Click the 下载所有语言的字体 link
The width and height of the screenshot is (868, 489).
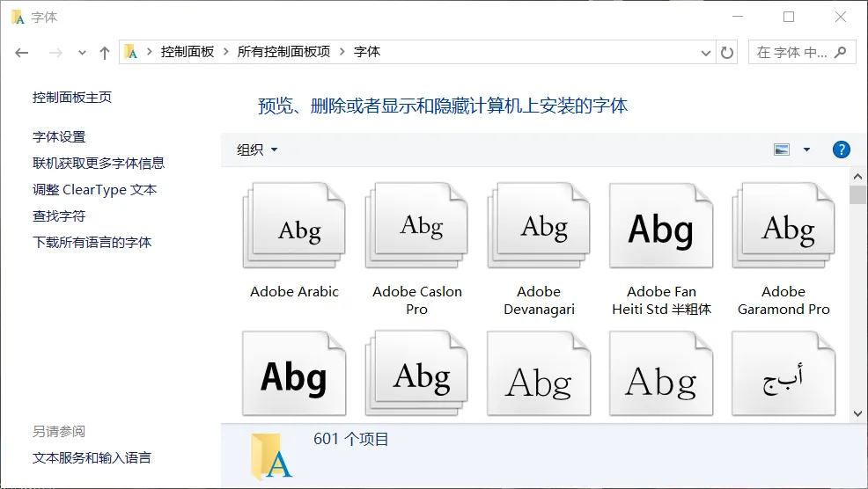[92, 243]
